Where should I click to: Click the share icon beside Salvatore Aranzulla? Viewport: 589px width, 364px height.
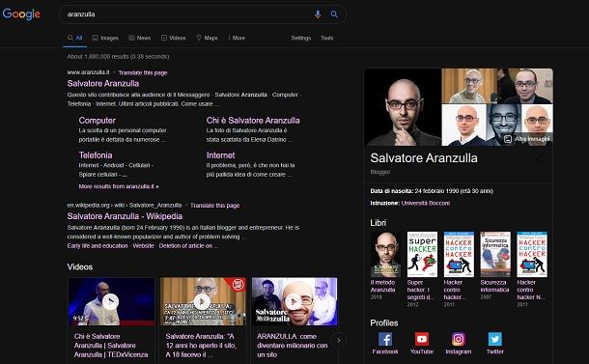coord(538,158)
